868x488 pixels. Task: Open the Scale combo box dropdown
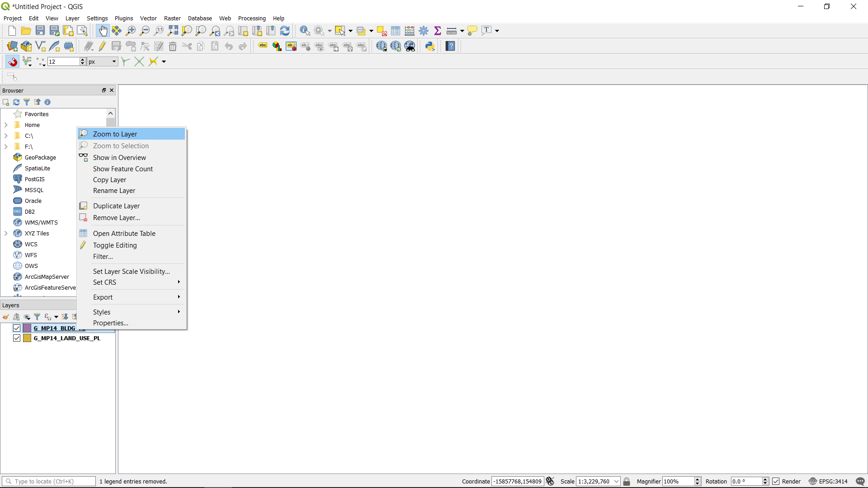coord(616,481)
